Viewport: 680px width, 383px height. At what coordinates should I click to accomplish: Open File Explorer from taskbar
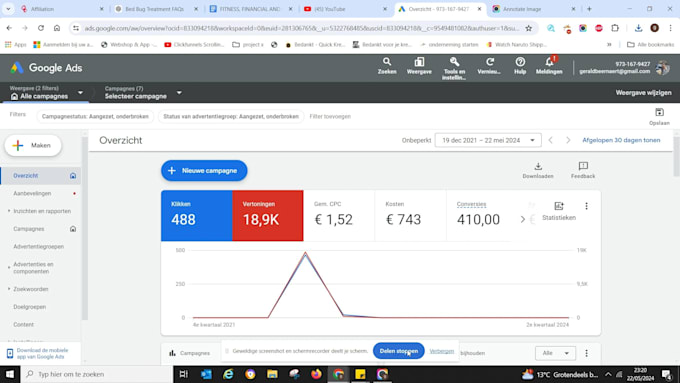point(272,374)
